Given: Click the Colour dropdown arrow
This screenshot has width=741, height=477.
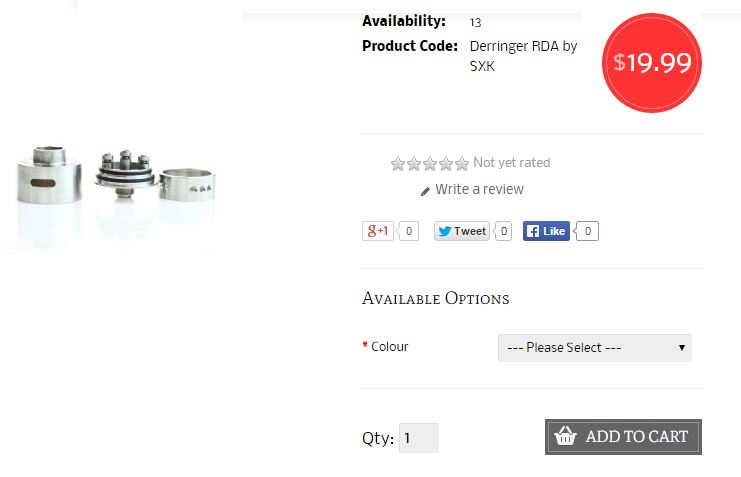Looking at the screenshot, I should 681,348.
